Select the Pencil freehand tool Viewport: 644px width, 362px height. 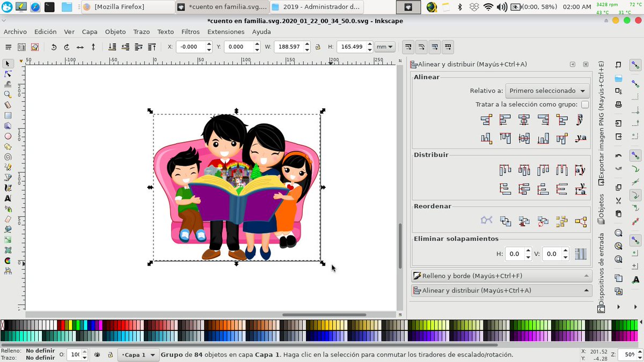tap(8, 167)
